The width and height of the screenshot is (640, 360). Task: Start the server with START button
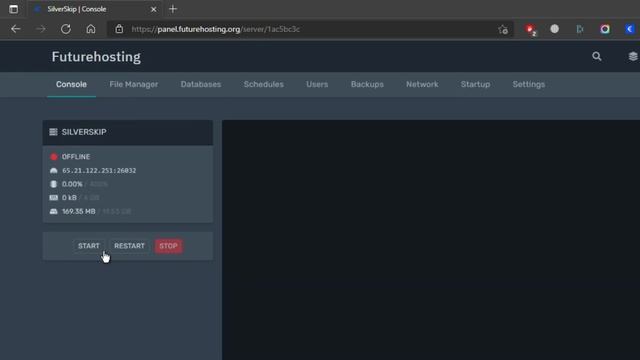click(x=89, y=246)
